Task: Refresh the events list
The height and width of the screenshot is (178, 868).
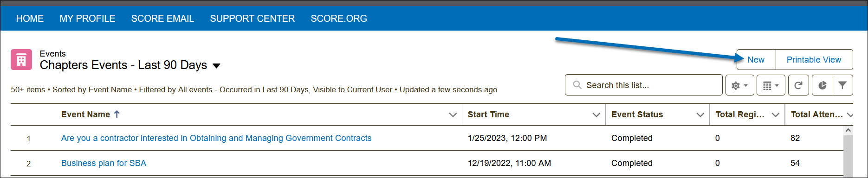Action: [x=798, y=85]
